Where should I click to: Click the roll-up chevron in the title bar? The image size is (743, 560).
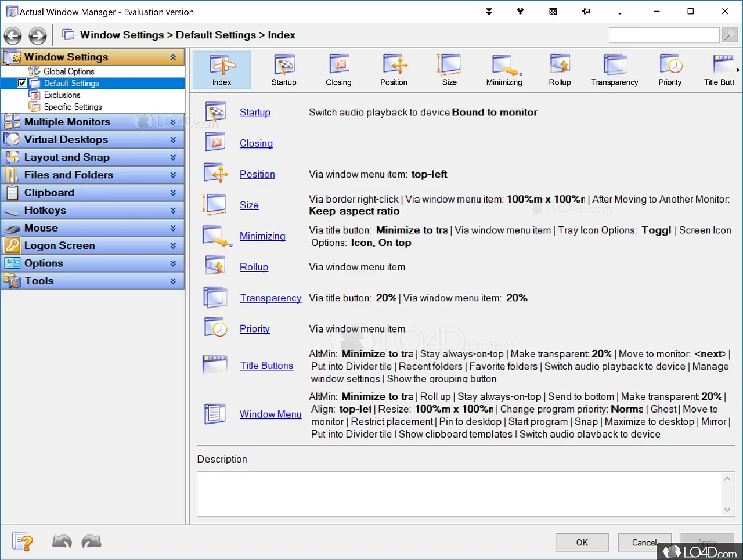[489, 11]
